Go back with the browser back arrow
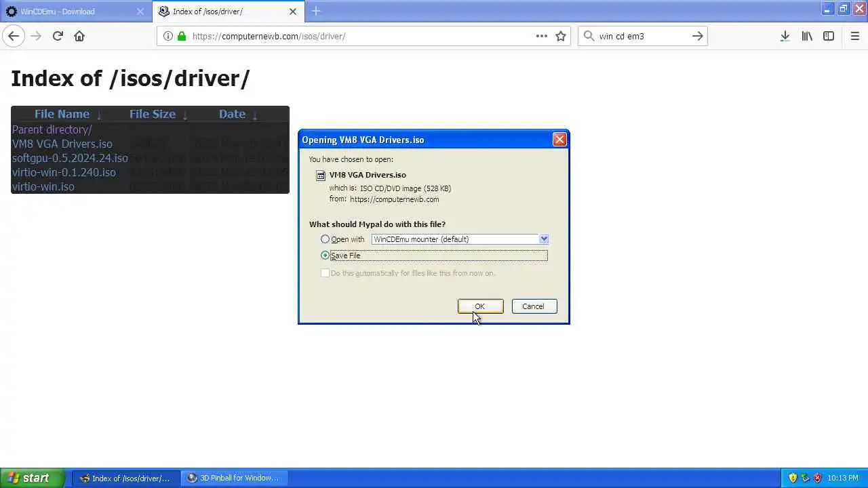 pyautogui.click(x=14, y=36)
